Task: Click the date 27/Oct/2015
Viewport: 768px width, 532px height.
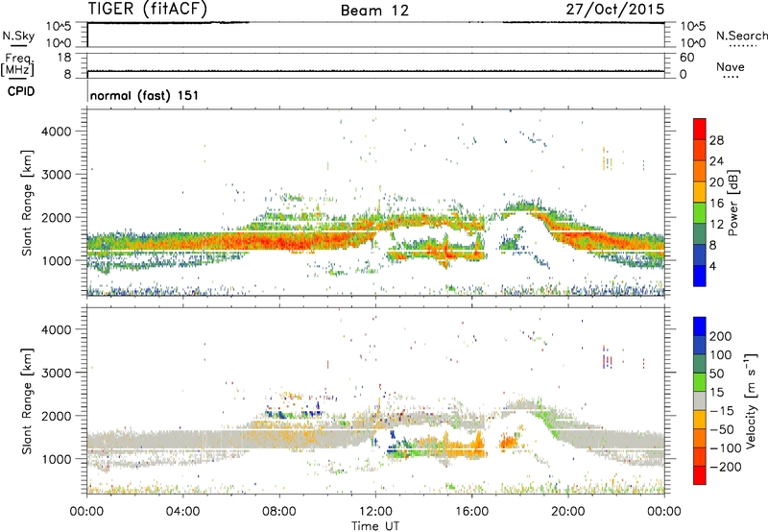Action: pyautogui.click(x=615, y=10)
